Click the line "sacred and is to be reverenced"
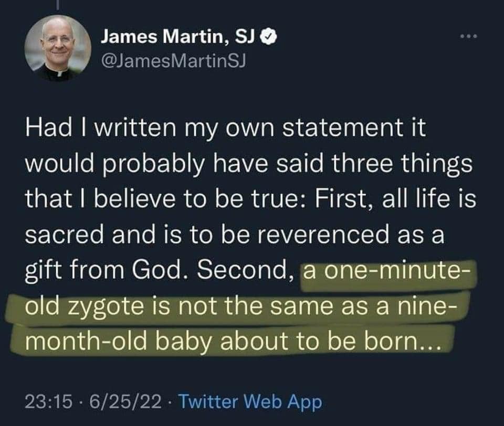Screen dimensions: 504x426 click(x=234, y=235)
